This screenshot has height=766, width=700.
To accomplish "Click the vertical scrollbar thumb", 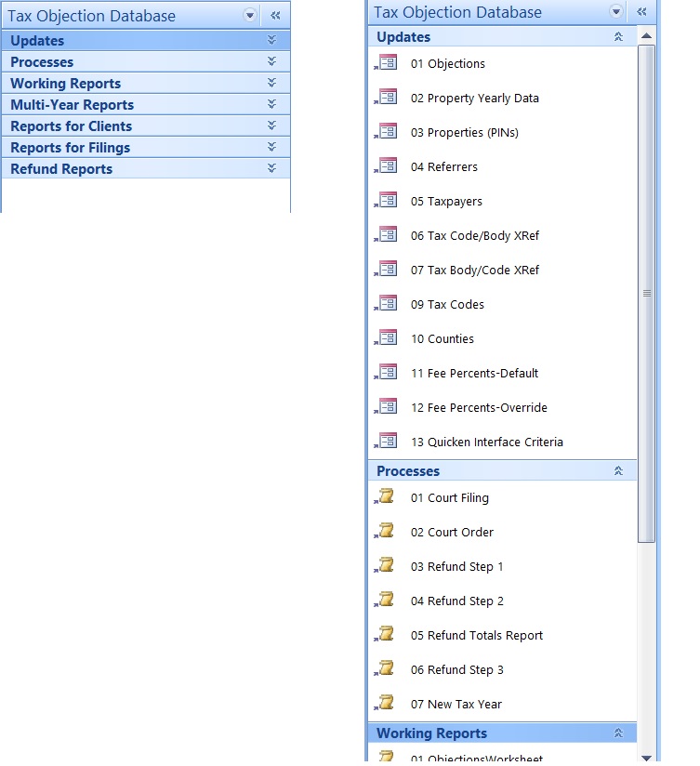I will (646, 294).
